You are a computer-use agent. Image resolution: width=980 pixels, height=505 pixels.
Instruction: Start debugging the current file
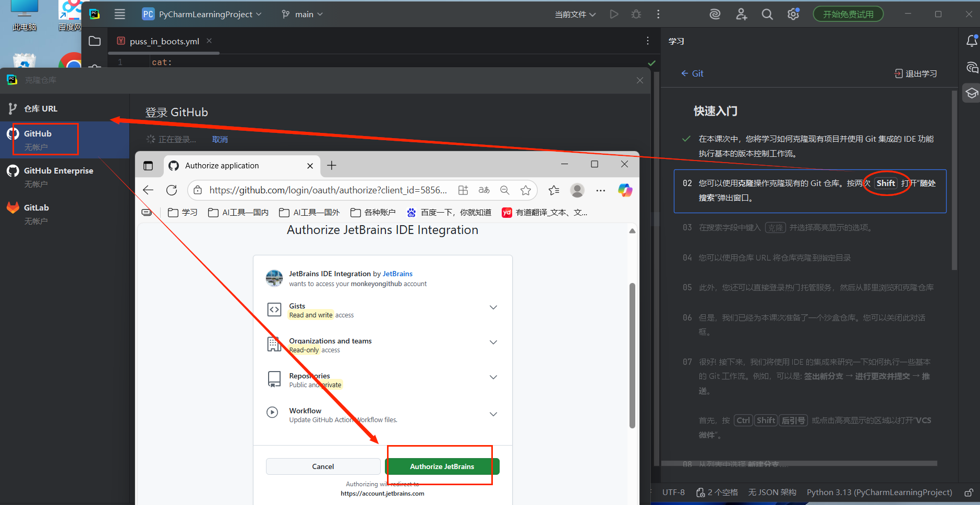coord(636,14)
